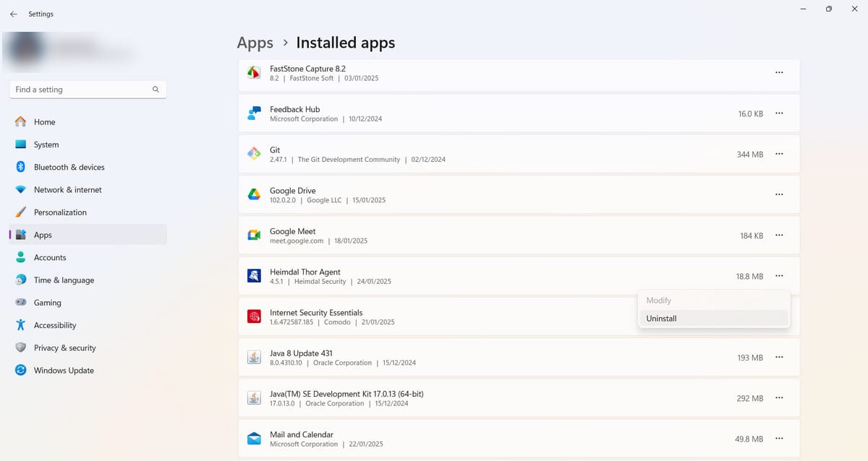
Task: Select Apps in the sidebar
Action: tap(88, 235)
